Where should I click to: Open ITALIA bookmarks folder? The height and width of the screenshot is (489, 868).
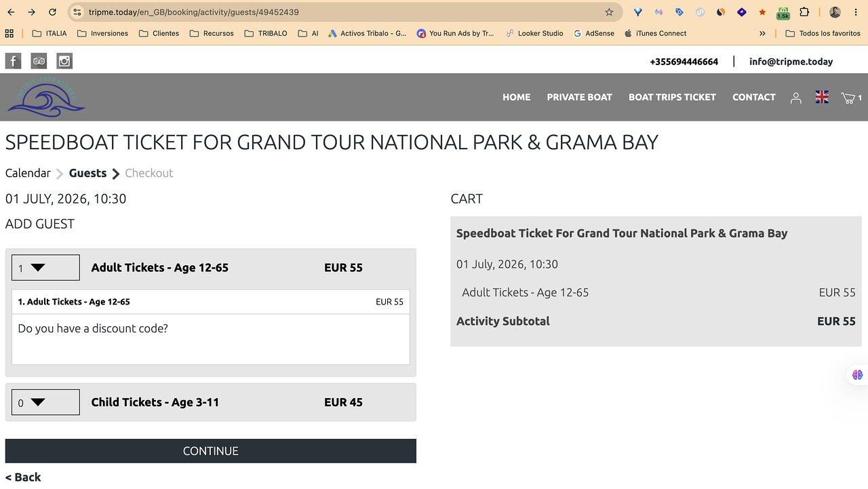click(50, 33)
